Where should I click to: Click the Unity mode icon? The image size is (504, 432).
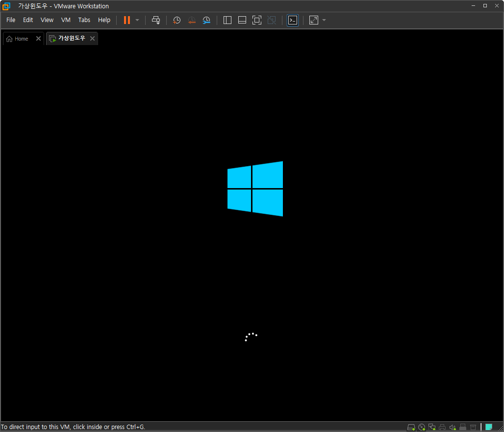[272, 20]
